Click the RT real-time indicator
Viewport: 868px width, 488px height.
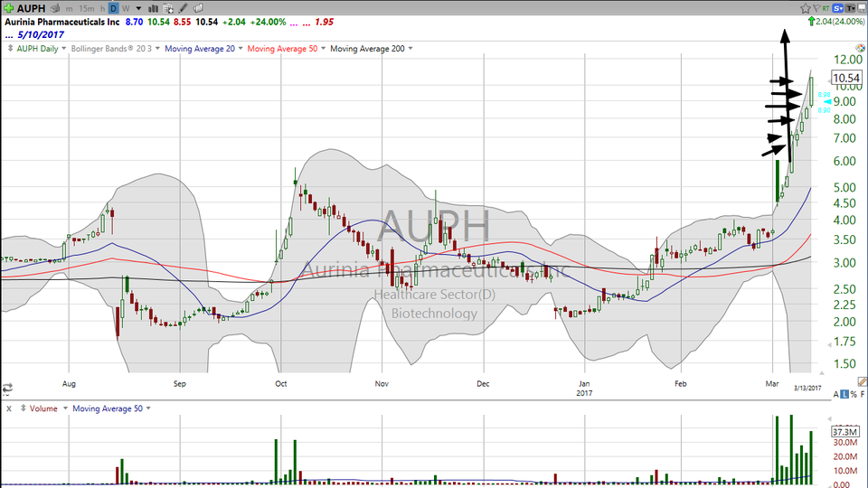pos(826,8)
